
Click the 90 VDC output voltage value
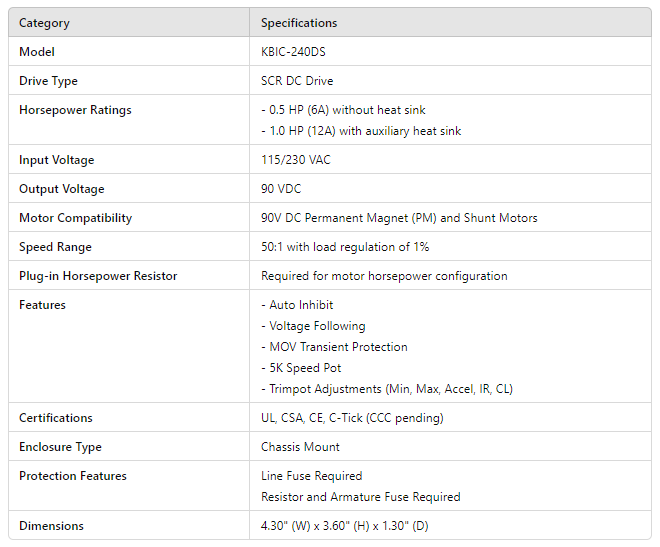(x=281, y=189)
